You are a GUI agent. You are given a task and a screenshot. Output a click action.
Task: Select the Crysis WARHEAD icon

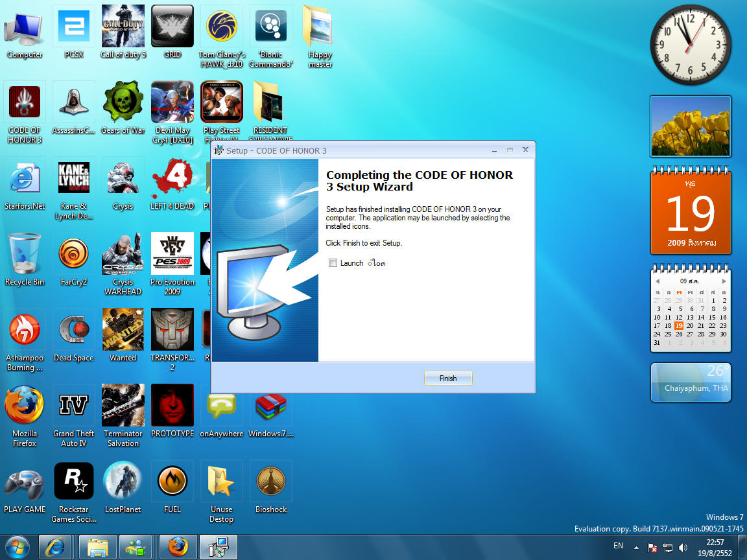pos(123,264)
